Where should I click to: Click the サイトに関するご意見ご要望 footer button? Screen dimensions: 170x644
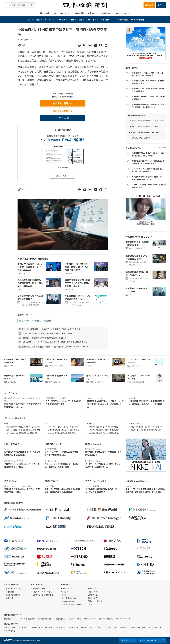coord(152,640)
